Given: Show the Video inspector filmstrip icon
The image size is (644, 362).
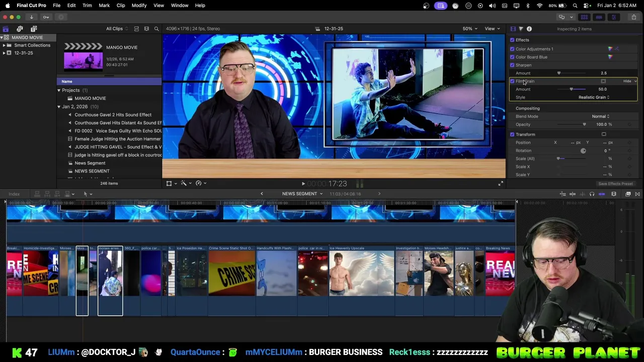Looking at the screenshot, I should pyautogui.click(x=513, y=29).
